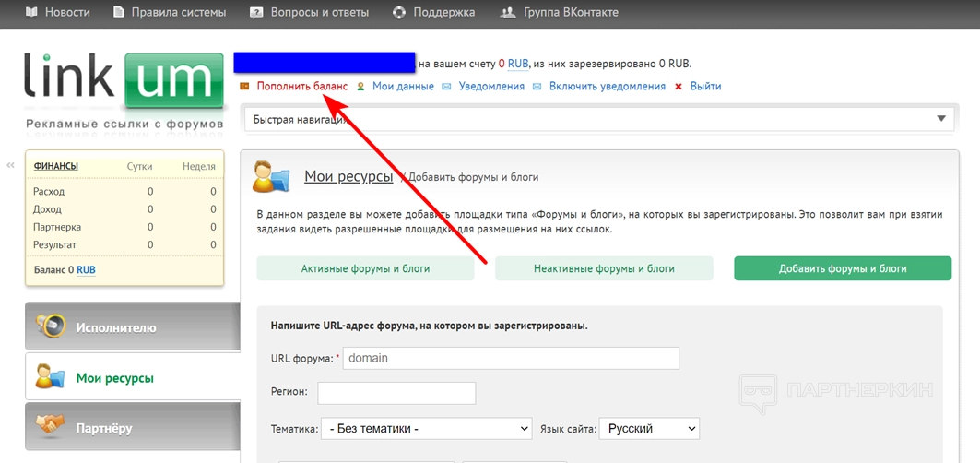Click the Неделя column header
The width and height of the screenshot is (980, 463).
[199, 166]
